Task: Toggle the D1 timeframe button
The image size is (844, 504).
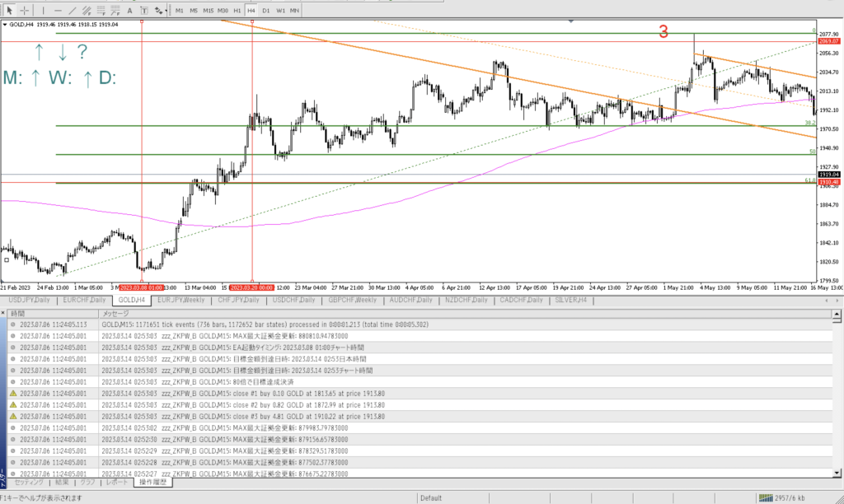Action: [265, 10]
